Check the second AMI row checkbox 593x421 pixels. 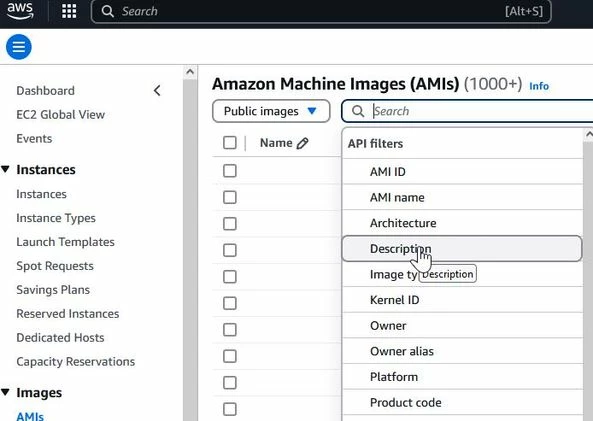click(230, 197)
